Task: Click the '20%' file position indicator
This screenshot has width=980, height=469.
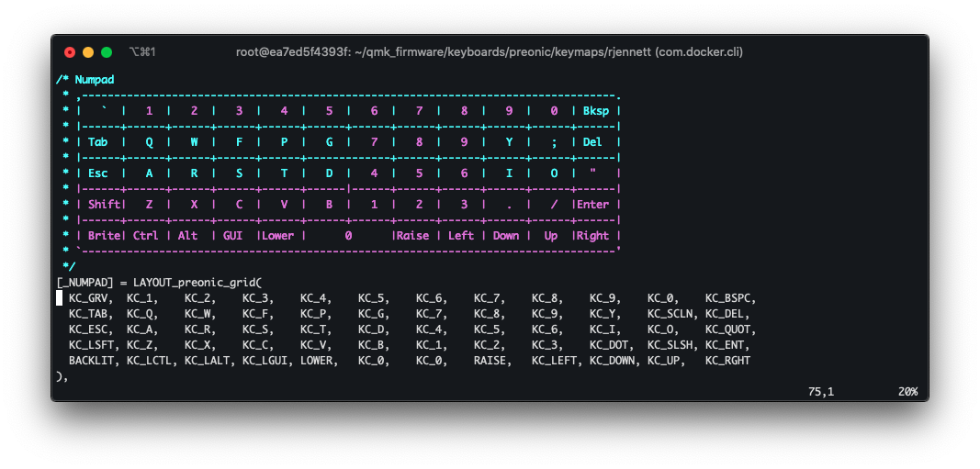Action: pyautogui.click(x=907, y=392)
